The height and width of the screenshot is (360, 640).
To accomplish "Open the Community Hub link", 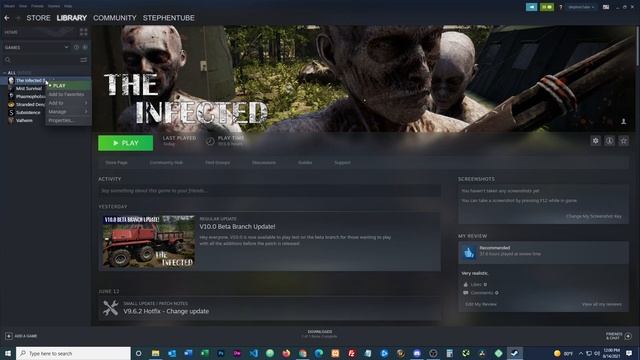I will point(166,162).
